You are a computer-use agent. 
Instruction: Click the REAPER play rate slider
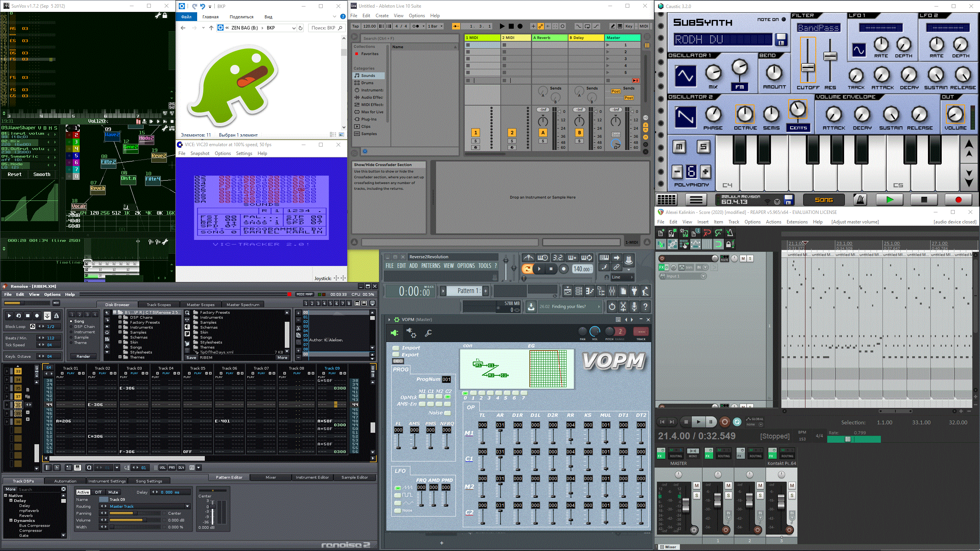[854, 439]
